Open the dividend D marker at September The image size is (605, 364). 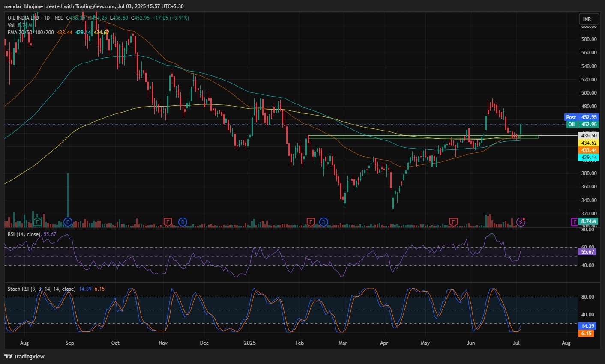click(x=67, y=222)
